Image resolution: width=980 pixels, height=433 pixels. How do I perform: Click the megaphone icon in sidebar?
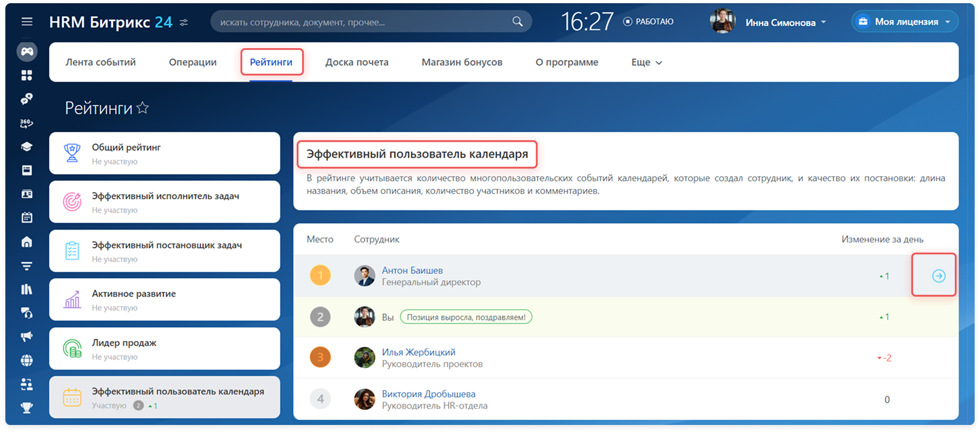click(x=27, y=336)
